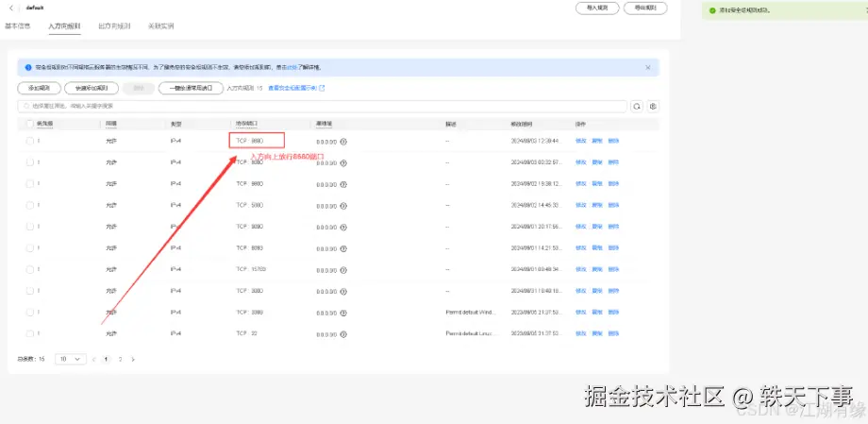Image resolution: width=868 pixels, height=424 pixels.
Task: Click the 'TCP : 3389' port cell
Action: tap(250, 312)
